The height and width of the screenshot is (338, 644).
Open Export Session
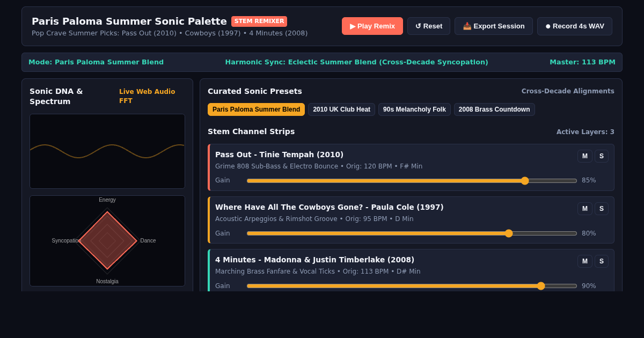tap(494, 26)
